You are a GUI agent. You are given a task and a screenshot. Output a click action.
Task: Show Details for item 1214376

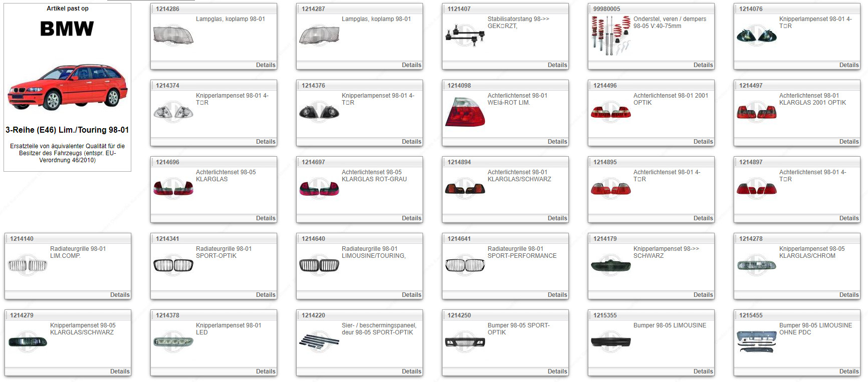pyautogui.click(x=411, y=142)
